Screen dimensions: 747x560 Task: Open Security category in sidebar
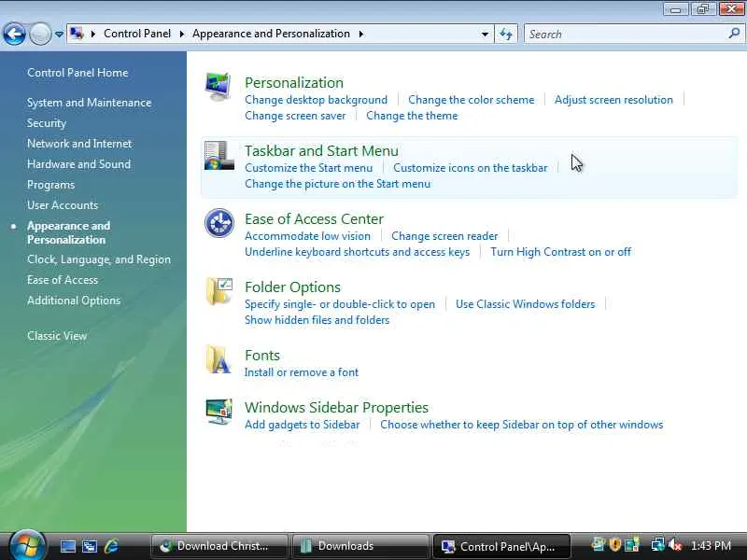click(x=47, y=123)
